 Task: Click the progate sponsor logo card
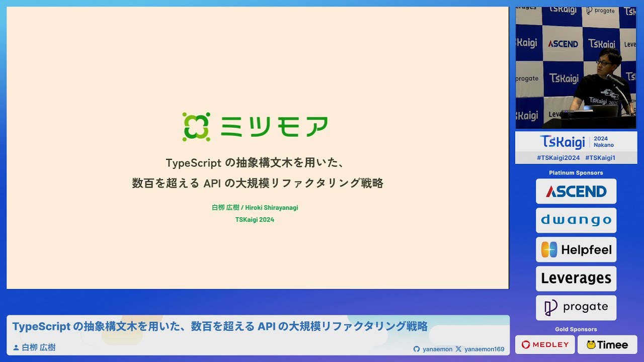[x=576, y=307]
